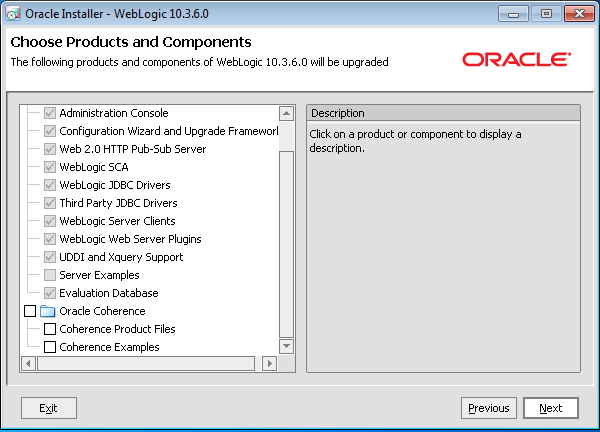Enable the Server Examples checkbox

[x=50, y=275]
